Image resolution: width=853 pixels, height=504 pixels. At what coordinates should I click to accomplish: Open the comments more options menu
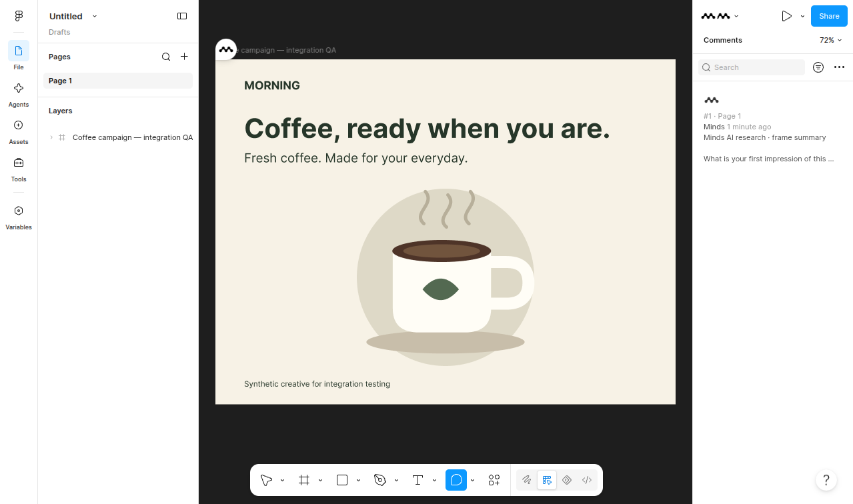[x=839, y=67]
